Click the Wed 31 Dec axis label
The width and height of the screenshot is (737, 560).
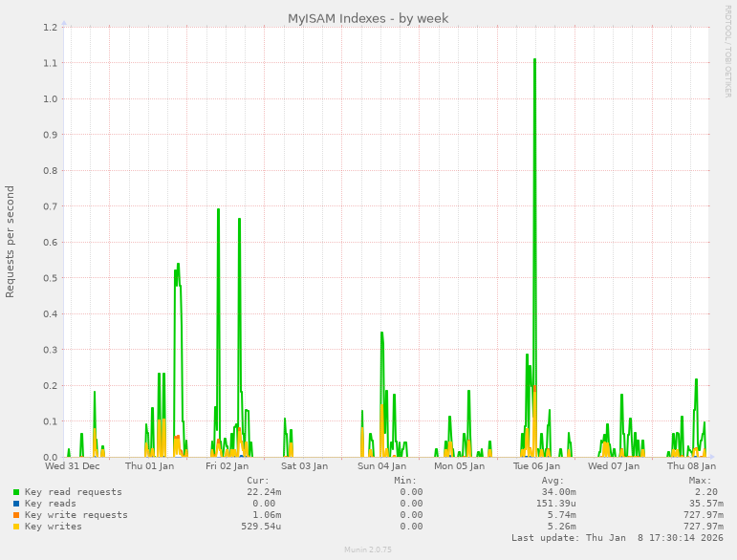click(x=73, y=466)
